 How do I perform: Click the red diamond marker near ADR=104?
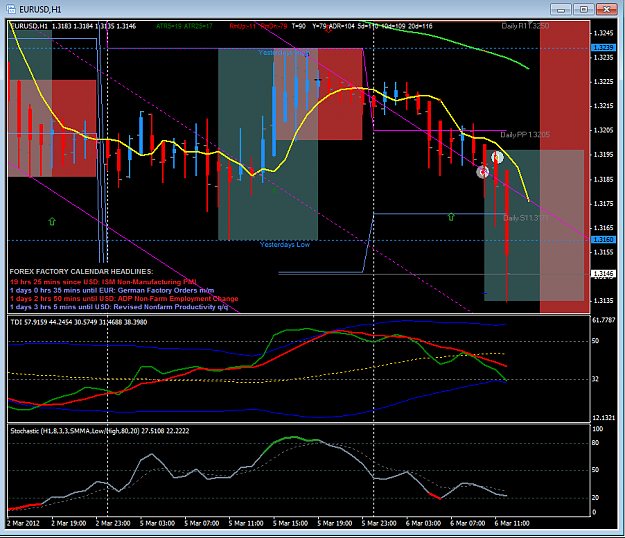[x=328, y=29]
